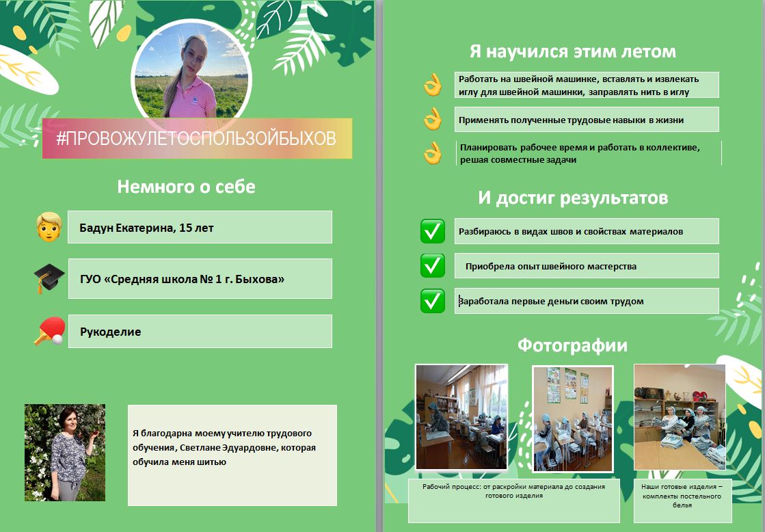Screen dimensions: 765x532
Task: Click the gradient hashtag banner #ПРОВОЖУЛЕТОСПОЛЬЗОЙБЫХОВ
Action: tap(197, 139)
